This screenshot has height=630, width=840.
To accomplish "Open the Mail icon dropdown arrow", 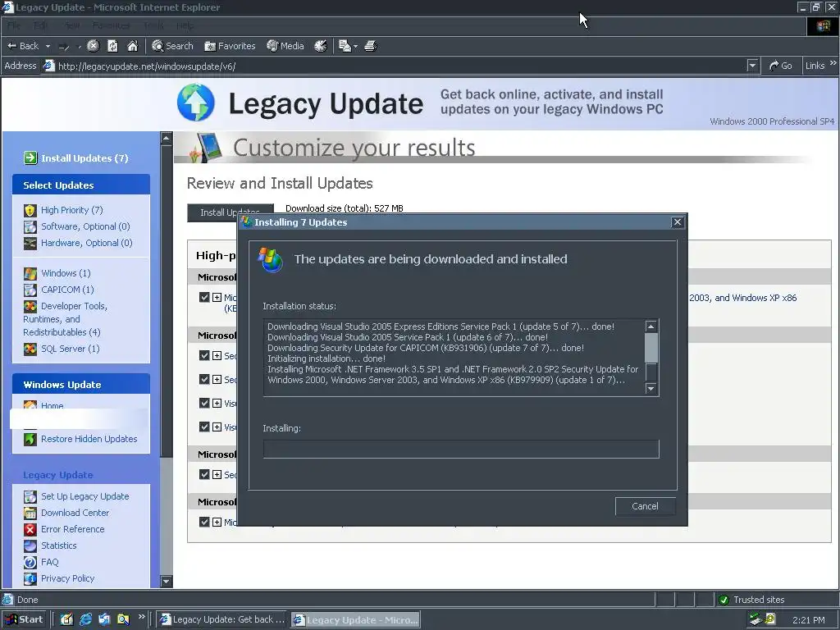I will 355,47.
